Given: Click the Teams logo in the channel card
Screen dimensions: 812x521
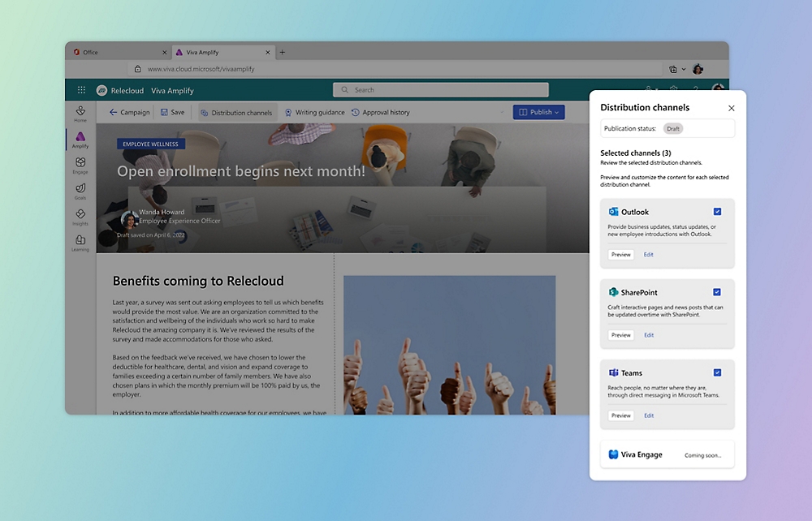Looking at the screenshot, I should pyautogui.click(x=613, y=373).
